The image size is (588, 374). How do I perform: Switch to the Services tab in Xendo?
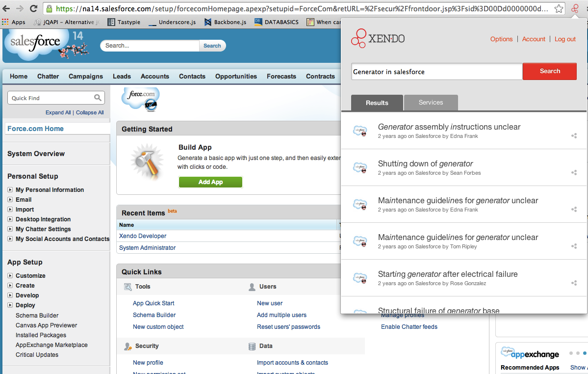tap(431, 103)
